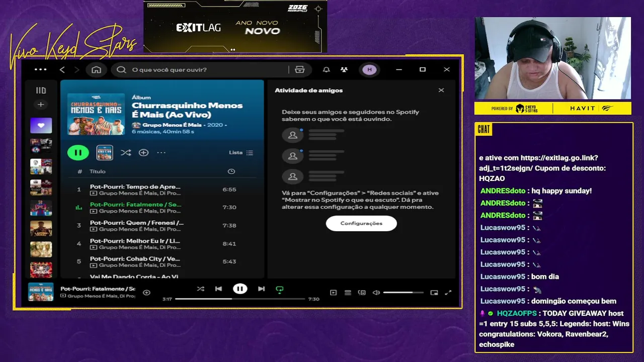Click the duration clock column header
644x362 pixels.
231,171
